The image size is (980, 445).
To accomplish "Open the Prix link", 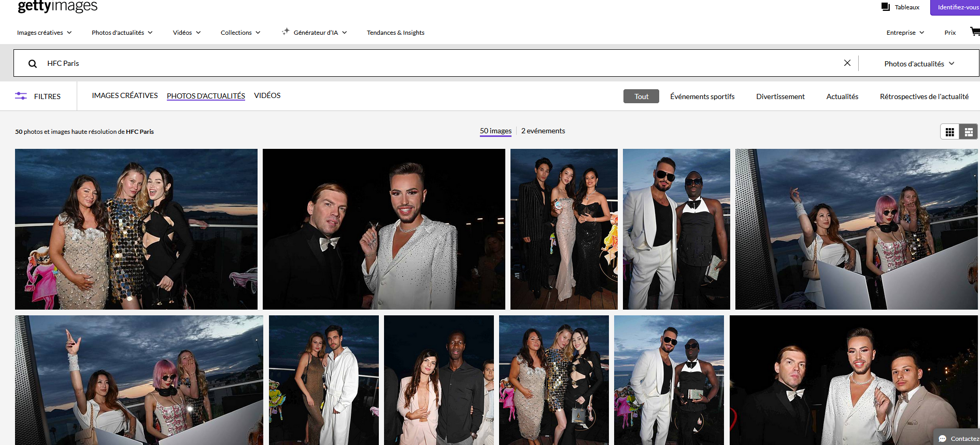I will click(950, 33).
